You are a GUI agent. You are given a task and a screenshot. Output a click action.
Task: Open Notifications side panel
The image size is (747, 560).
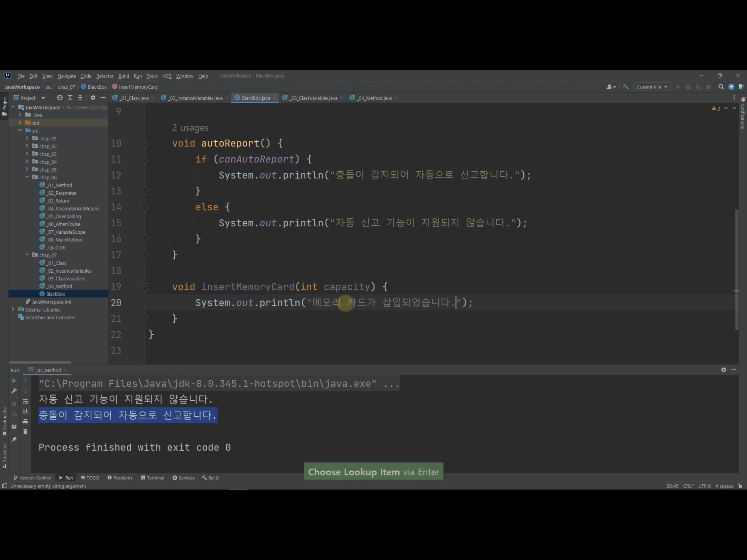tap(743, 113)
